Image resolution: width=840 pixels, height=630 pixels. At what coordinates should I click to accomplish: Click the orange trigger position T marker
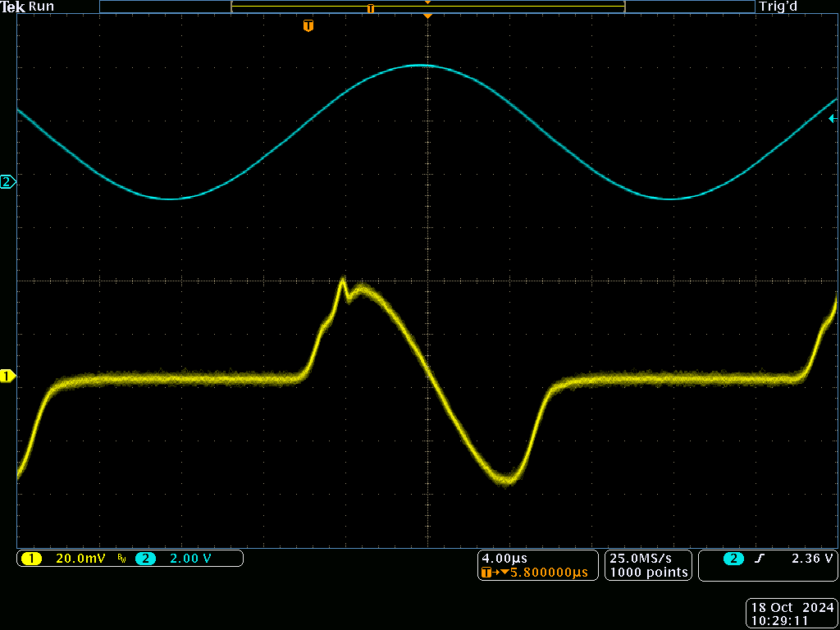[308, 25]
